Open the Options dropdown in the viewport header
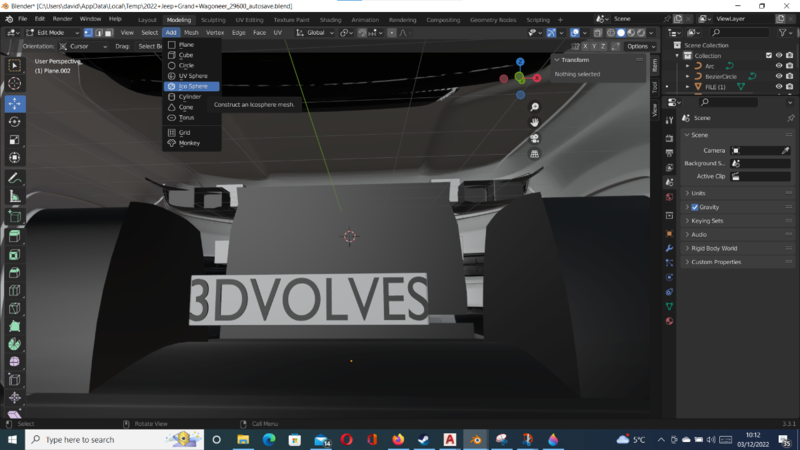Image resolution: width=800 pixels, height=450 pixels. pyautogui.click(x=639, y=46)
